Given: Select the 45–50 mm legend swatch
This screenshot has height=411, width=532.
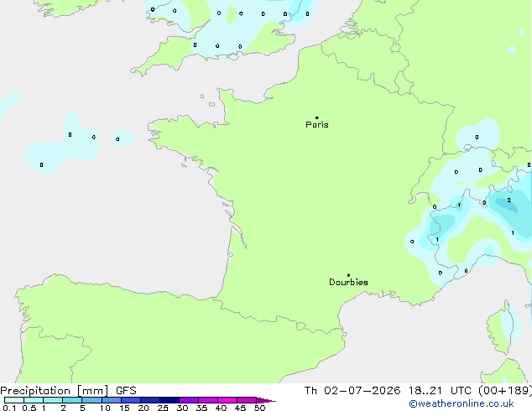Looking at the screenshot, I should click(247, 400).
